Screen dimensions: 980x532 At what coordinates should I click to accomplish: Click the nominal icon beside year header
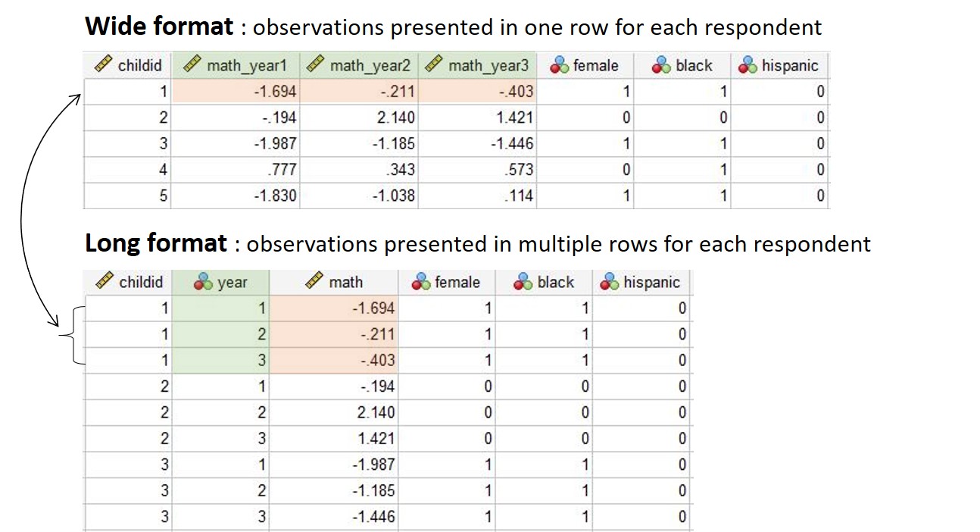click(204, 283)
